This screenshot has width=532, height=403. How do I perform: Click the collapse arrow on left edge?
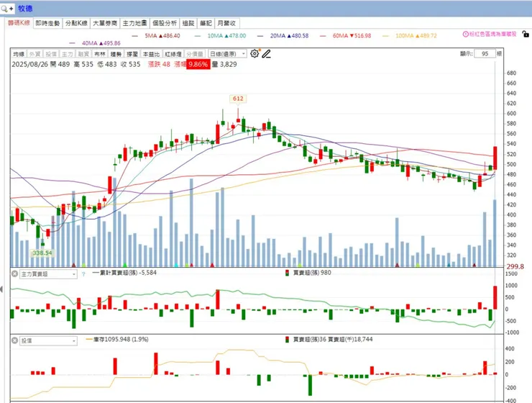click(1, 289)
